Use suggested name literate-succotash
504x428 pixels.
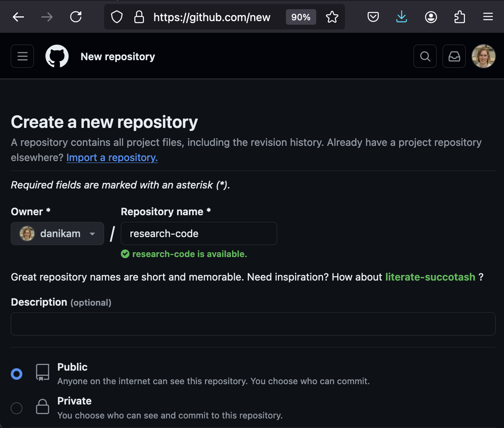click(430, 277)
